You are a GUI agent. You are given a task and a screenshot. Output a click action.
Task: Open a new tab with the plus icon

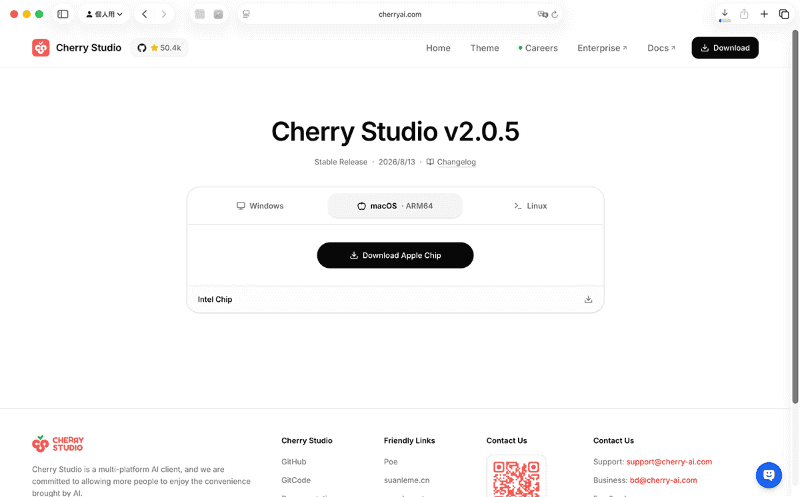764,14
